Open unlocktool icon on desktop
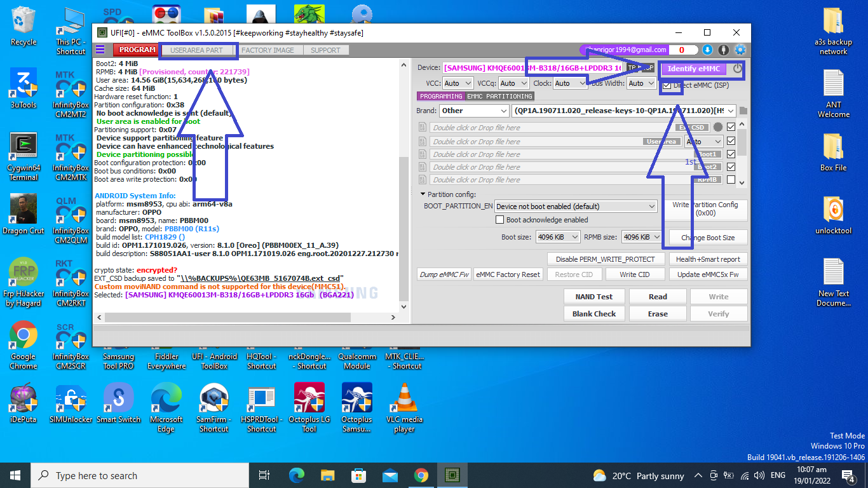868x488 pixels. [833, 215]
